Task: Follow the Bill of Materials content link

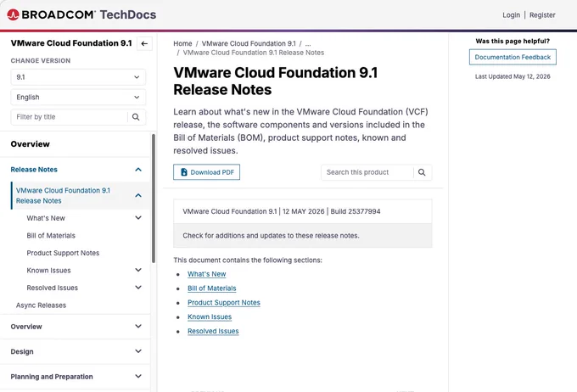Action: 212,288
